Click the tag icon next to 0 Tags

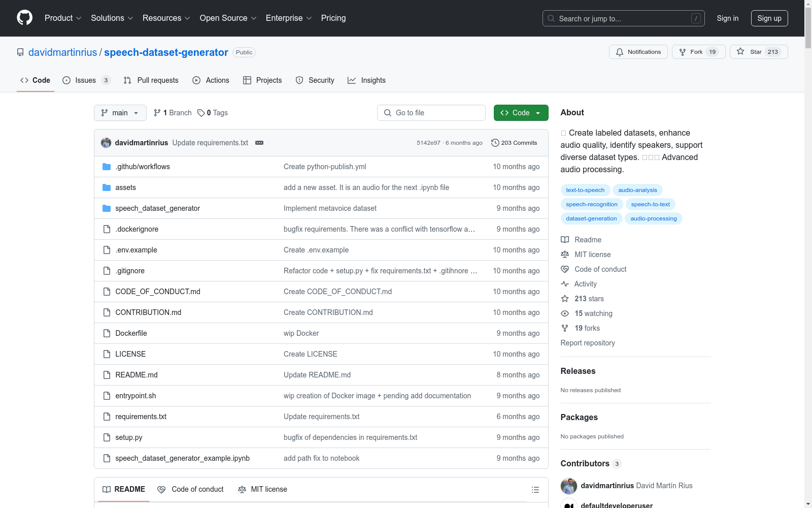201,113
